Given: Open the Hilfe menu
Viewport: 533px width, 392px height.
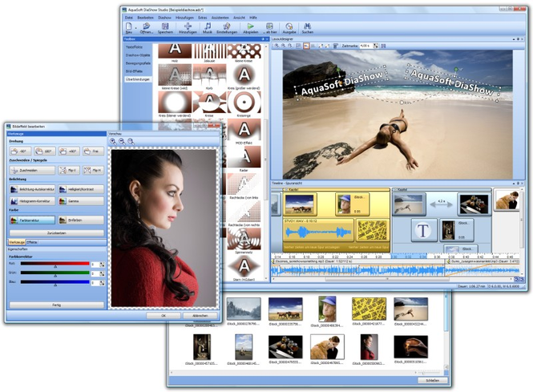Looking at the screenshot, I should tap(253, 18).
